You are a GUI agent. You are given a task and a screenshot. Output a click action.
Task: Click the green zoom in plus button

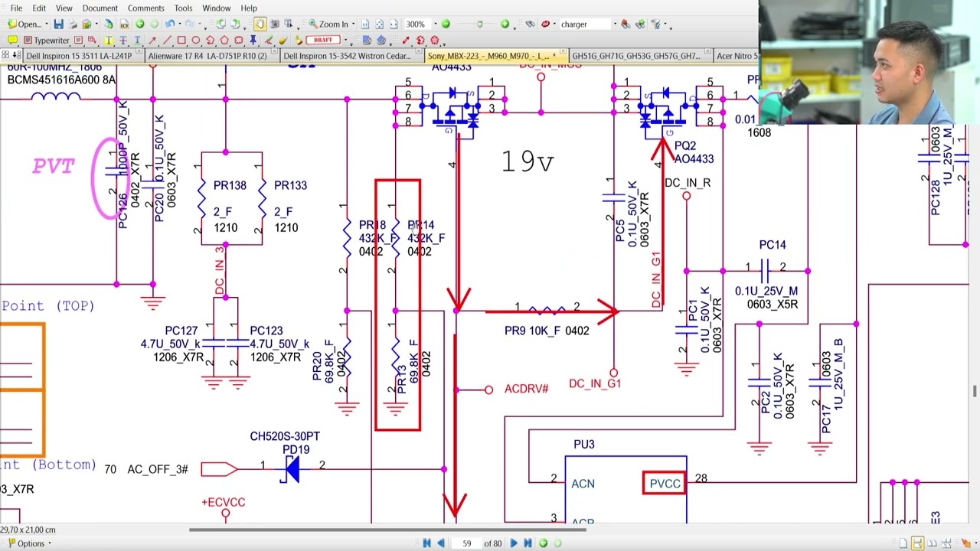(x=505, y=24)
